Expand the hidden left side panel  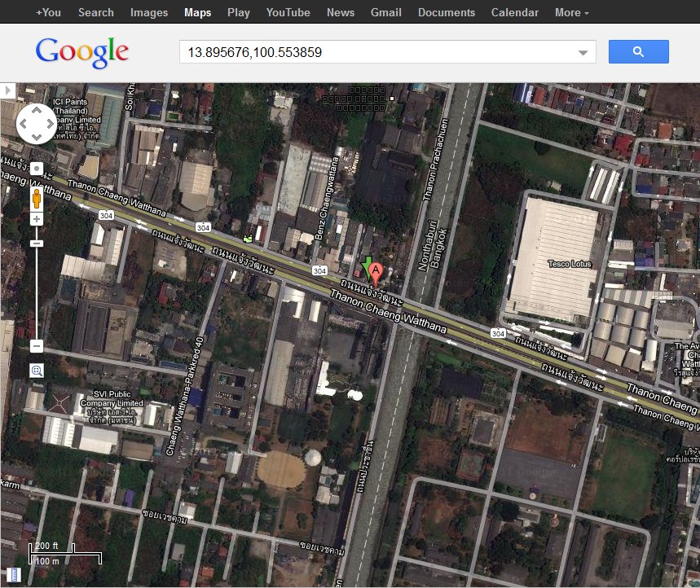pyautogui.click(x=8, y=90)
